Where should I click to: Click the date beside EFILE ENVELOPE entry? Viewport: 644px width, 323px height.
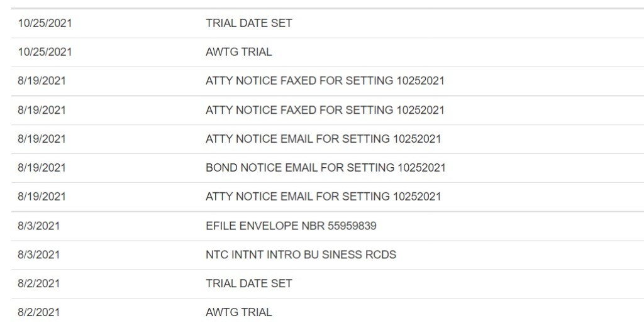pyautogui.click(x=38, y=226)
